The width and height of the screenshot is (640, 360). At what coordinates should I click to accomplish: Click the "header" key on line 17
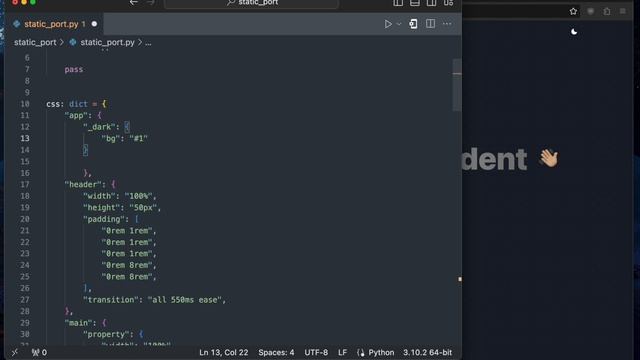[83, 184]
